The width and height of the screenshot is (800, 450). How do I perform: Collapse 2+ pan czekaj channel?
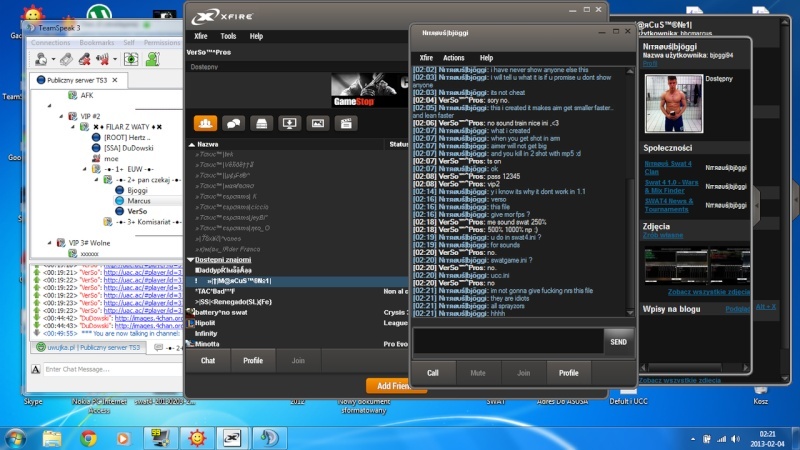point(96,180)
